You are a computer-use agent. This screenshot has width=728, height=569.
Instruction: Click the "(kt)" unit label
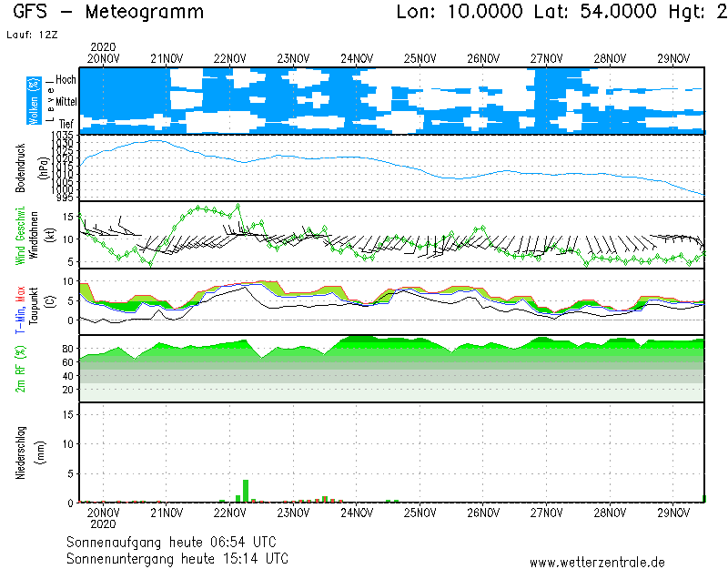51,236
